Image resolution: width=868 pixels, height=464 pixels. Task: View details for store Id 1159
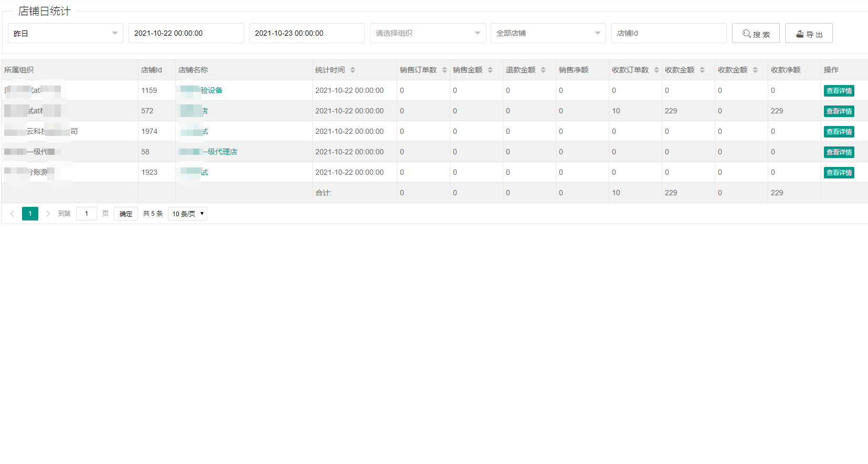[x=839, y=91]
